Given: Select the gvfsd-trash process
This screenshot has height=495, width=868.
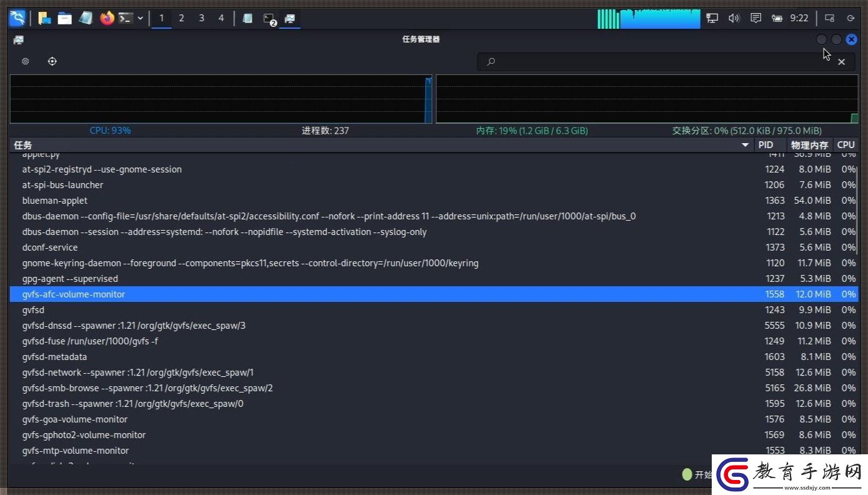Looking at the screenshot, I should 434,404.
